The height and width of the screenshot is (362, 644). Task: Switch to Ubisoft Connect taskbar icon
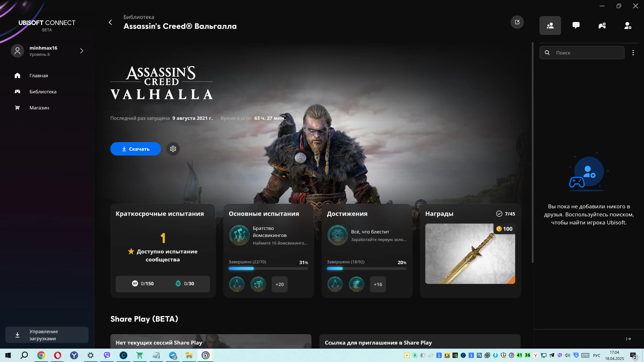[205, 355]
